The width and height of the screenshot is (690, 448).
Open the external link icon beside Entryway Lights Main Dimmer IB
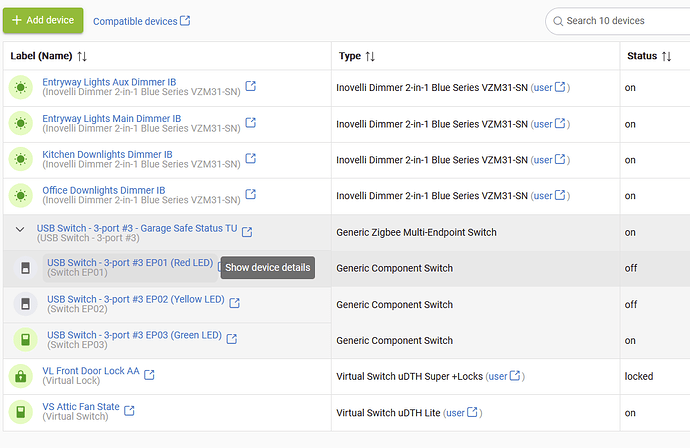(x=250, y=123)
